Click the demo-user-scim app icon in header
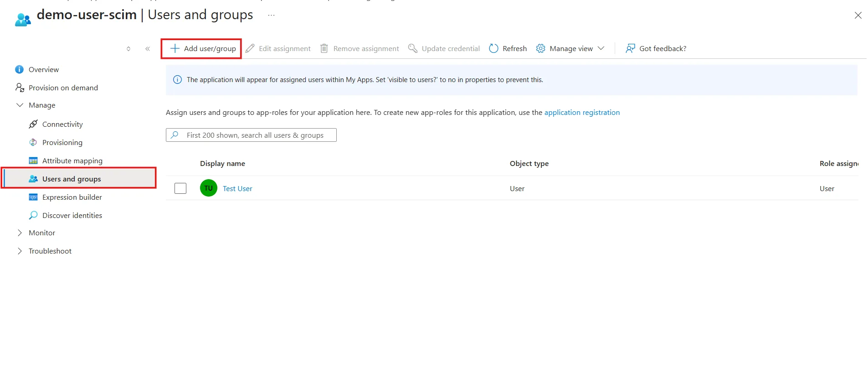The height and width of the screenshot is (368, 868). pos(23,19)
